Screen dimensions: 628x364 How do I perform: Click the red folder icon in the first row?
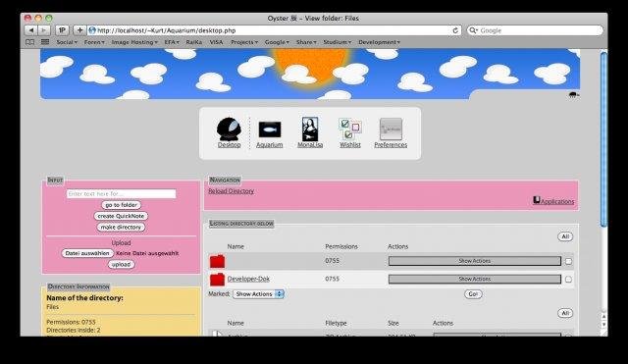(x=217, y=261)
